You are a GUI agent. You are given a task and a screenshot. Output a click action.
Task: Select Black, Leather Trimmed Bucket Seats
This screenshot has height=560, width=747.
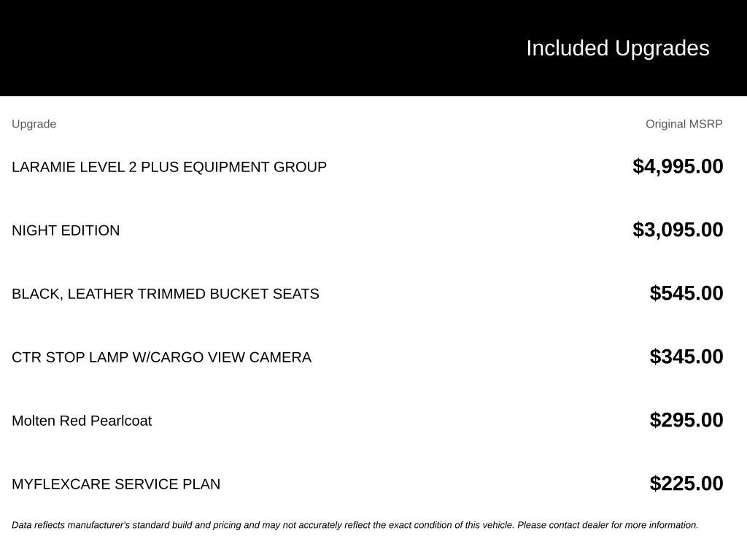tap(166, 294)
